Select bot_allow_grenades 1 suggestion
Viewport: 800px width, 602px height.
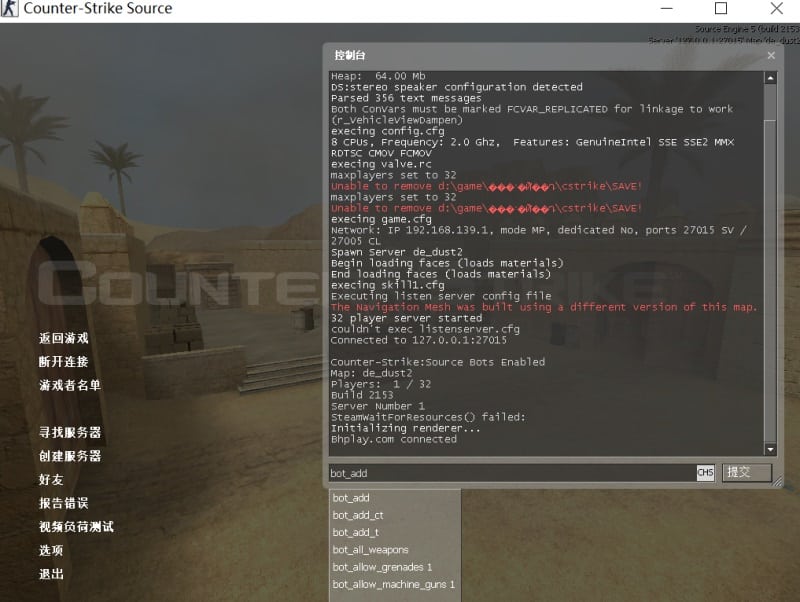pos(382,567)
